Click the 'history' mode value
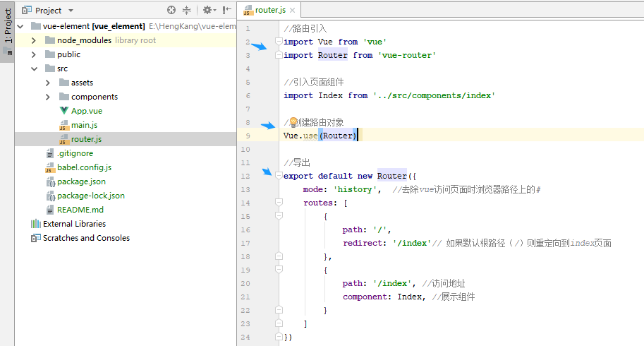Viewport: 644px width, 346px height. pyautogui.click(x=355, y=189)
